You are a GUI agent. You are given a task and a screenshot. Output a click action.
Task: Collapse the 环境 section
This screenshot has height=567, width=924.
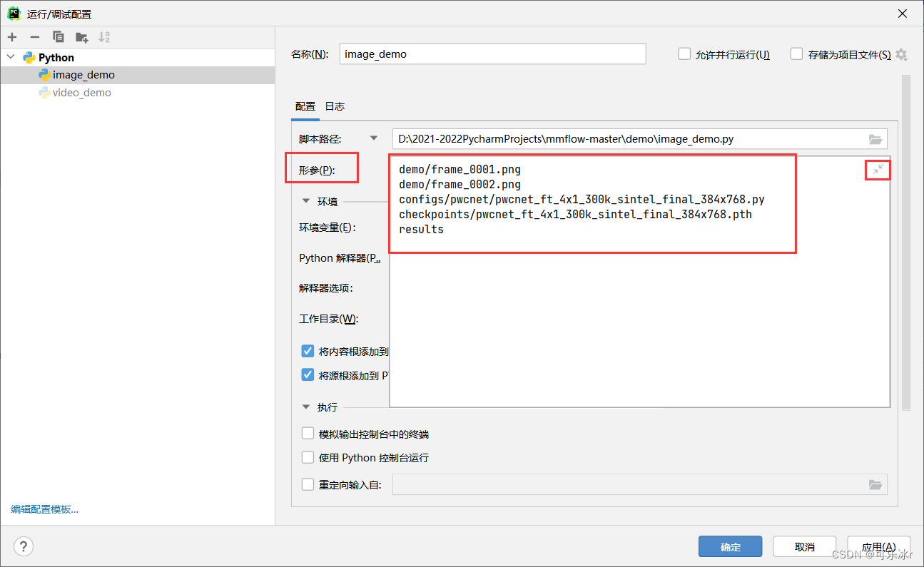tap(306, 201)
